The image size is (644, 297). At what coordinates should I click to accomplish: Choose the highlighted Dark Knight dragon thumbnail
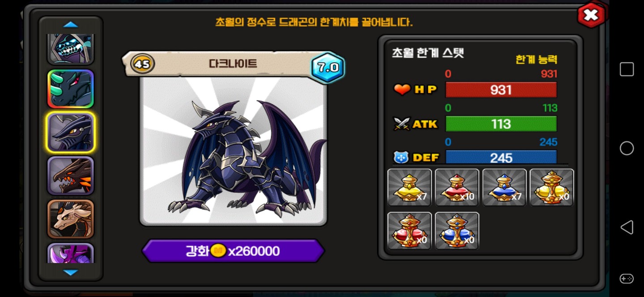(x=71, y=132)
